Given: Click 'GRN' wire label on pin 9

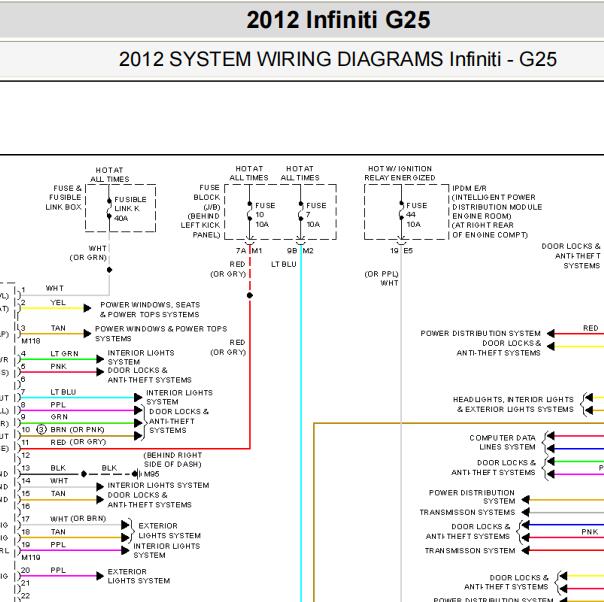Looking at the screenshot, I should 59,417.
